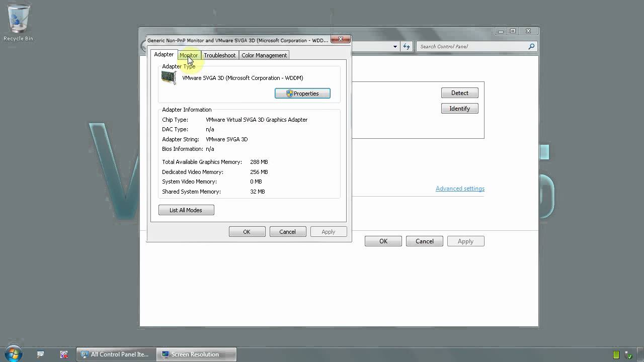Click Apply in the adapter dialog
Screen dimensions: 644x362
(x=329, y=232)
